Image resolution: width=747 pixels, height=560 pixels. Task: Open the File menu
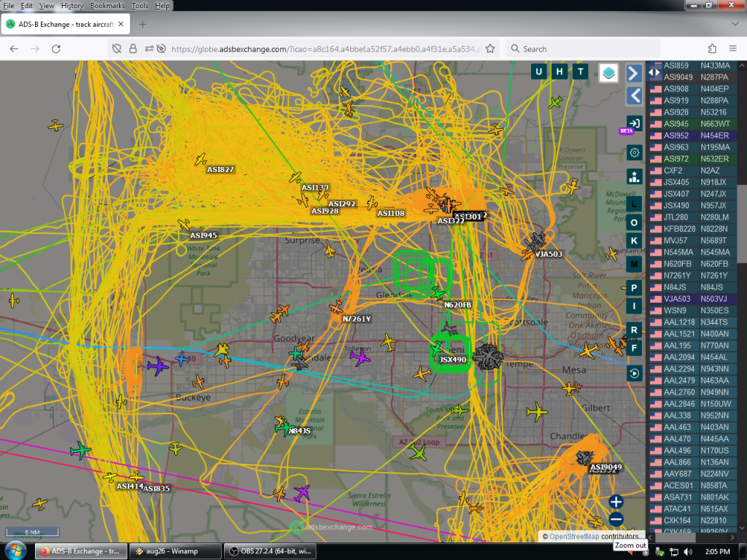coord(9,6)
